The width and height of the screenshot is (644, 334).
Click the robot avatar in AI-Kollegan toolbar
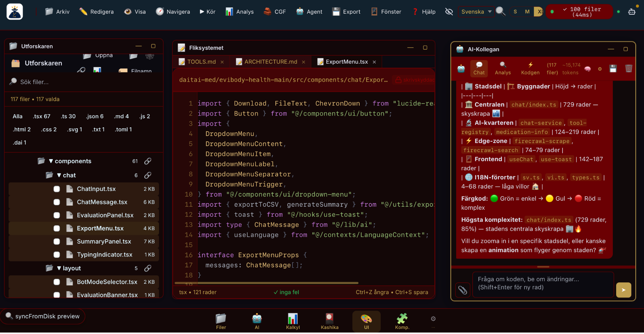click(x=461, y=69)
